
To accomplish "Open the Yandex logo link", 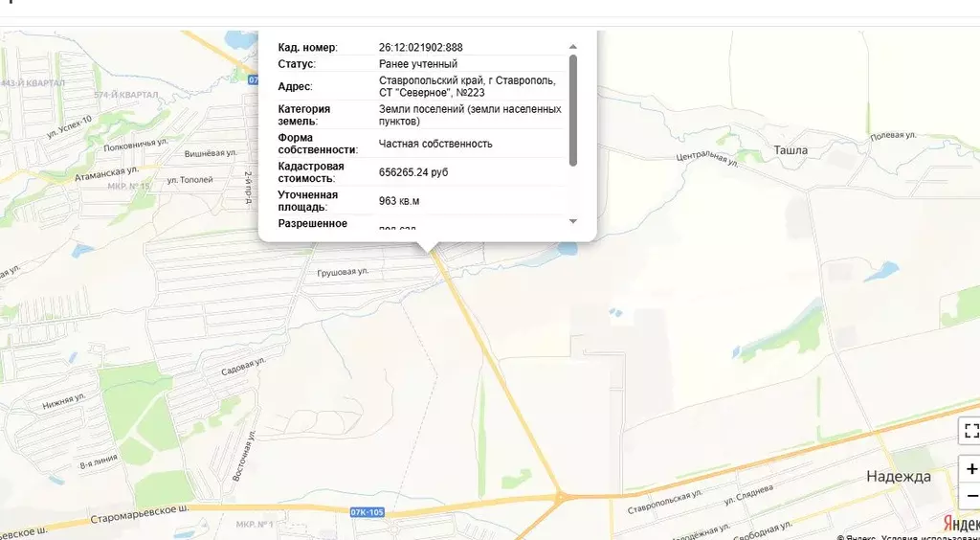I will point(961,523).
